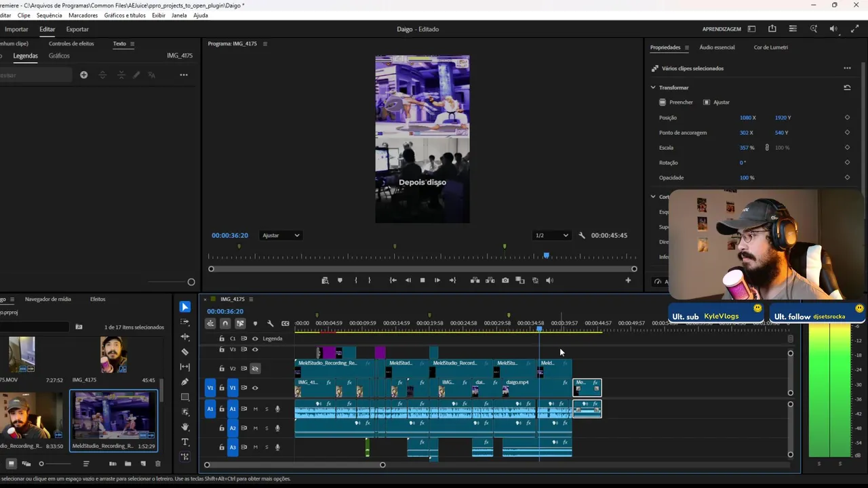Open more options for selected clips
Viewport: 868px width, 488px height.
click(847, 68)
